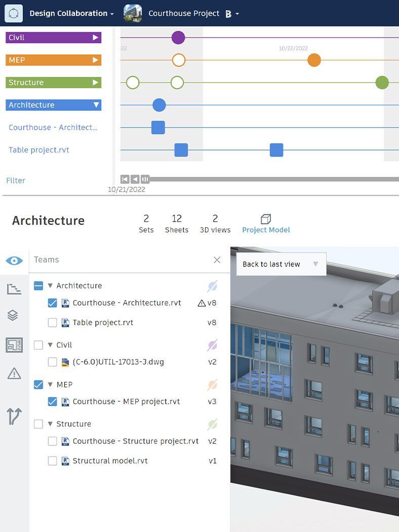Collapse the Civil team tree group
The height and width of the screenshot is (532, 399).
(x=50, y=345)
